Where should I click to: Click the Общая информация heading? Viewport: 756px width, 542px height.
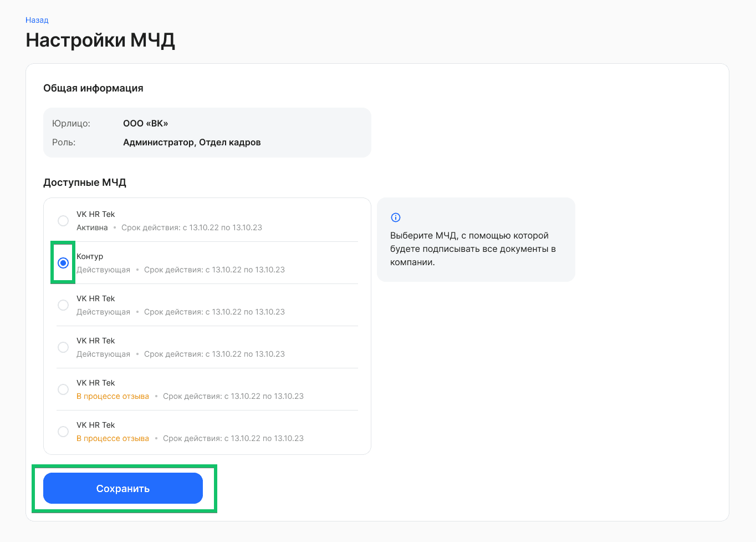93,88
